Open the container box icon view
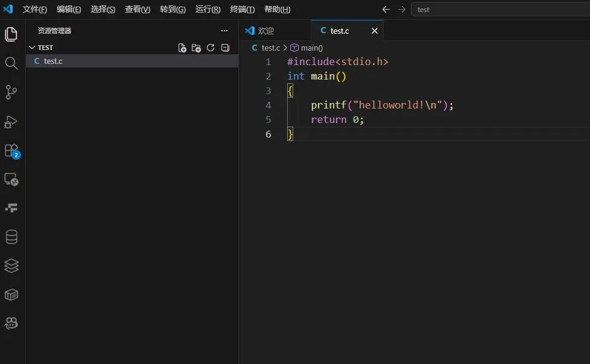 click(11, 295)
